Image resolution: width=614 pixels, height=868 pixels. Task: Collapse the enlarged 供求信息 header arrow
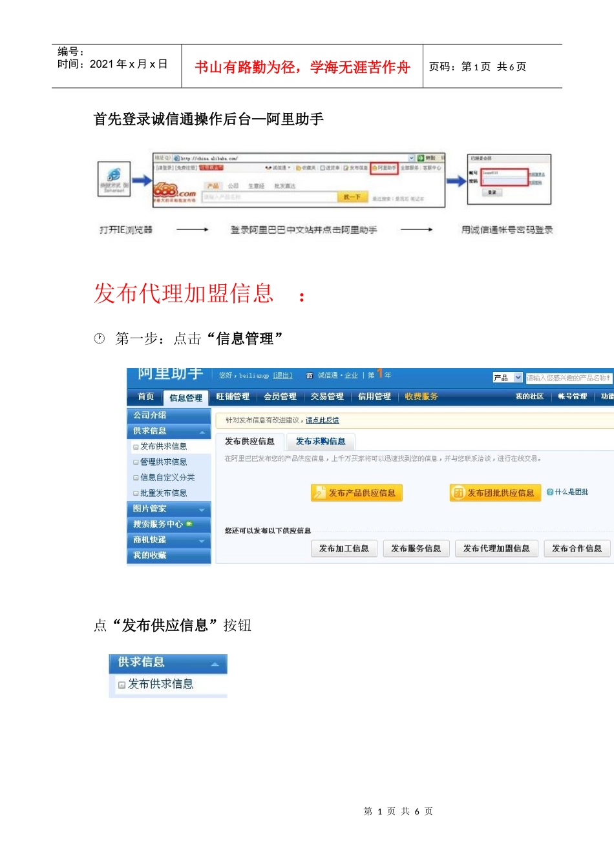215,663
